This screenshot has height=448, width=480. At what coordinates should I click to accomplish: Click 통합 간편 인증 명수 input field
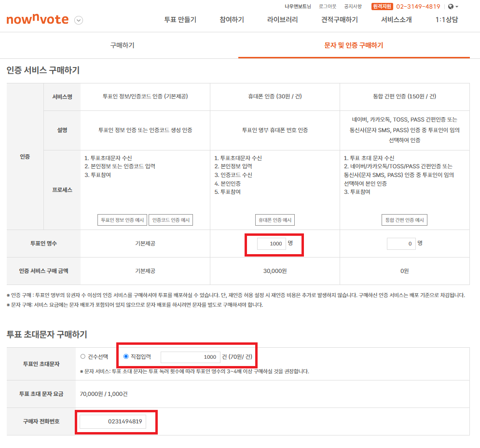point(401,244)
